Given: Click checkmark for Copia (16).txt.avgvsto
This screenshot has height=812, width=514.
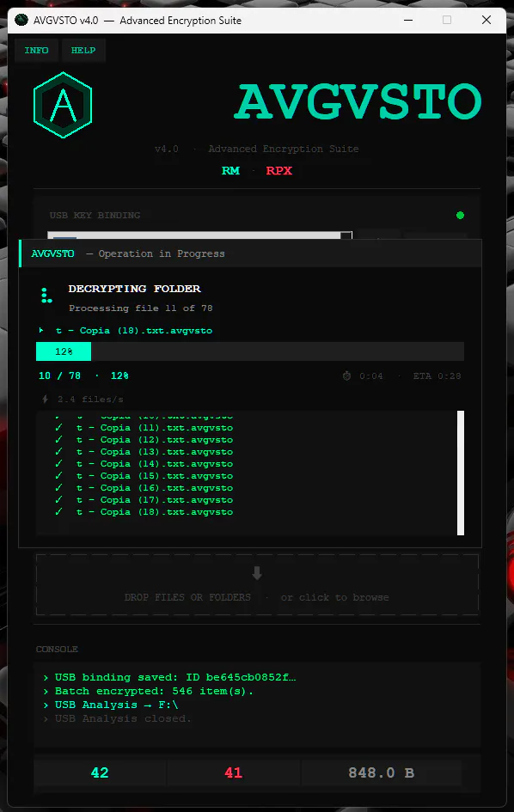Looking at the screenshot, I should [x=58, y=487].
